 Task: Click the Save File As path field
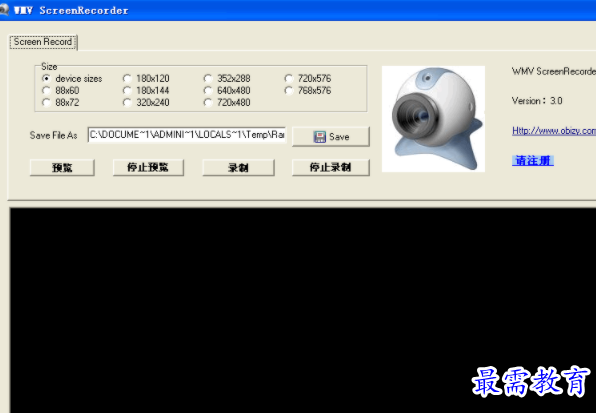tap(187, 135)
